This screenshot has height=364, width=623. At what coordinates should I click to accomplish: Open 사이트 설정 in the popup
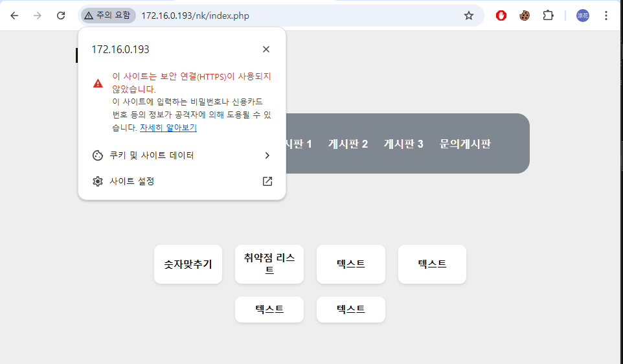pos(181,181)
